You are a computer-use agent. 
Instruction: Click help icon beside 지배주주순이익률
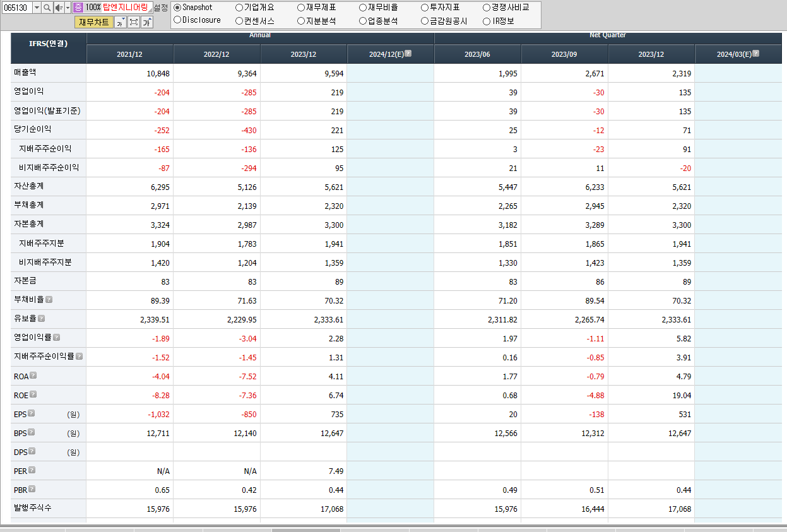coord(80,357)
